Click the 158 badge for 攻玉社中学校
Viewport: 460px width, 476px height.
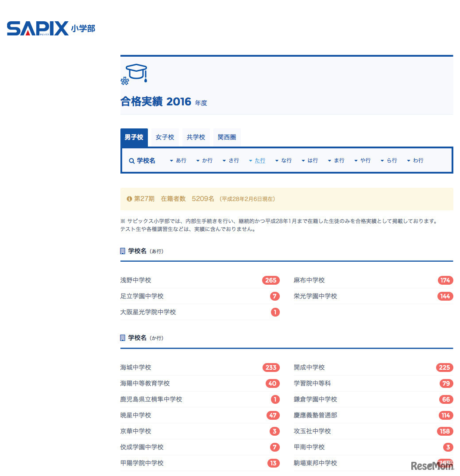445,431
